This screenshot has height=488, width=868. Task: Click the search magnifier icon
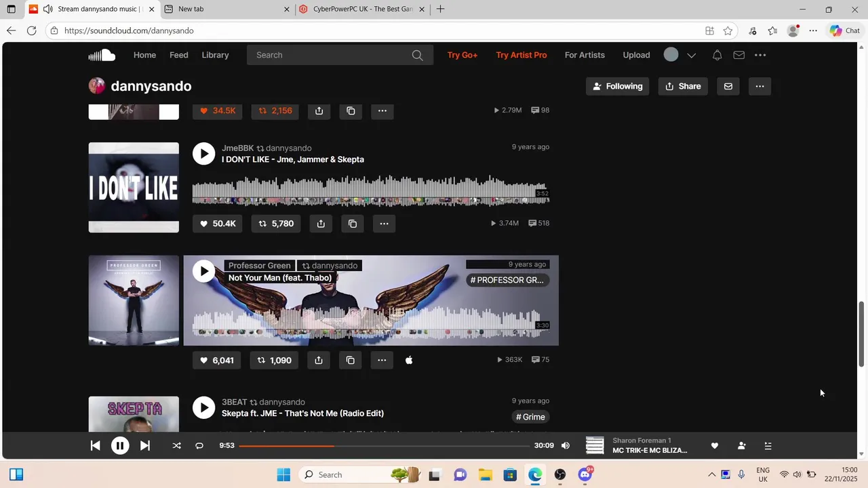point(417,55)
